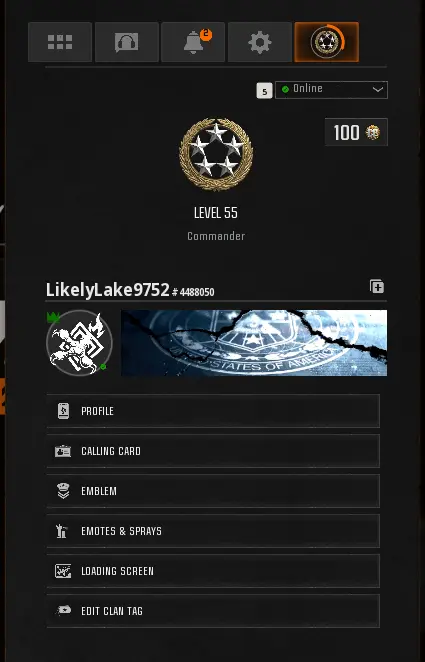
Task: Click the 100 COD points balance
Action: pyautogui.click(x=356, y=133)
